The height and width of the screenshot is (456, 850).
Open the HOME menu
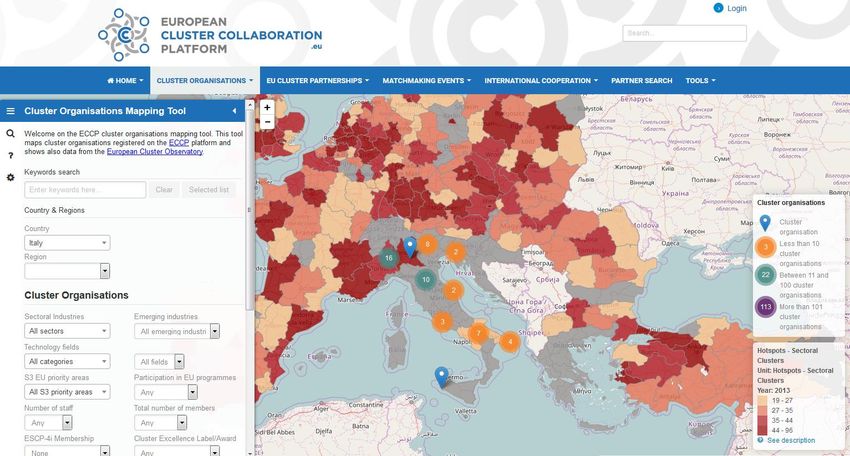(125, 80)
